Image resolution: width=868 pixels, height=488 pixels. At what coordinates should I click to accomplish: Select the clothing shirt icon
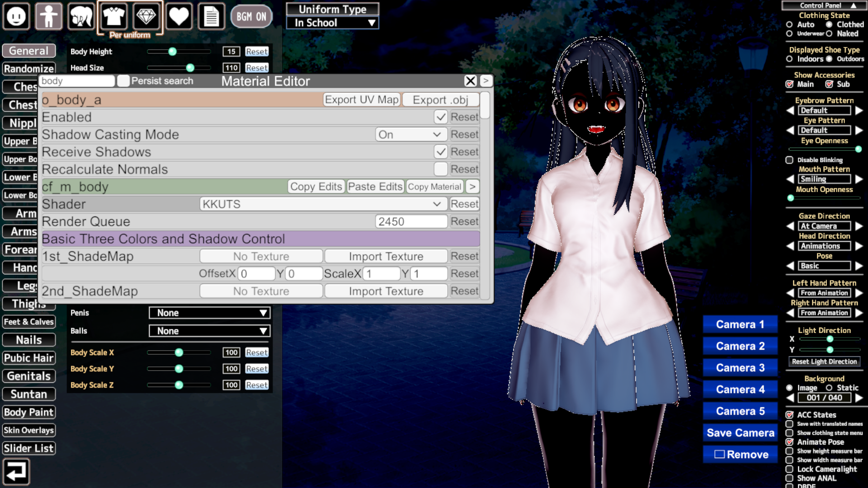[113, 17]
